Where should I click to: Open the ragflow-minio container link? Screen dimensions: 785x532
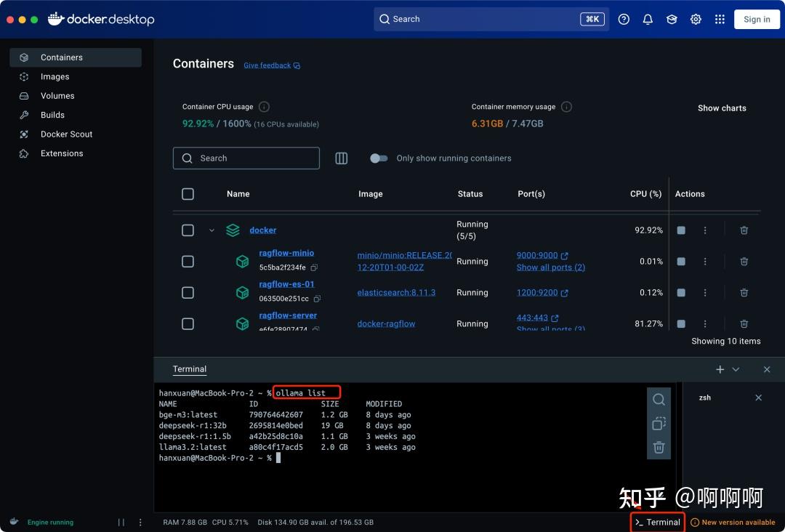pos(286,253)
